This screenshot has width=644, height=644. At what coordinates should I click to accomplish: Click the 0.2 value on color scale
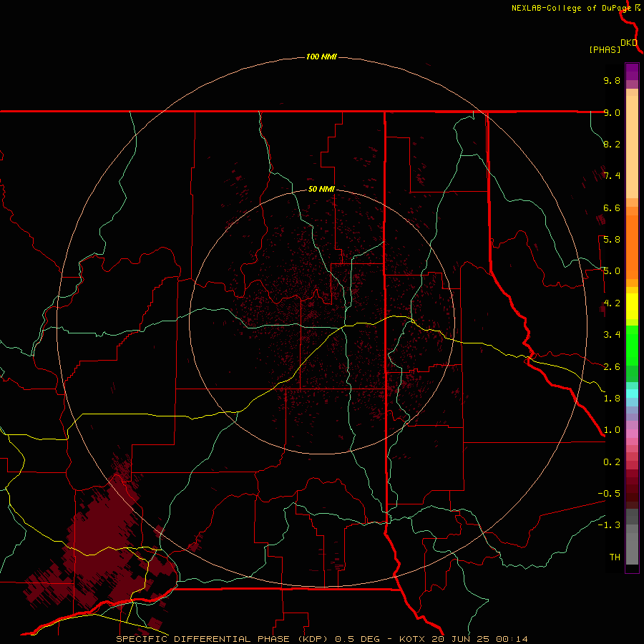pyautogui.click(x=612, y=462)
